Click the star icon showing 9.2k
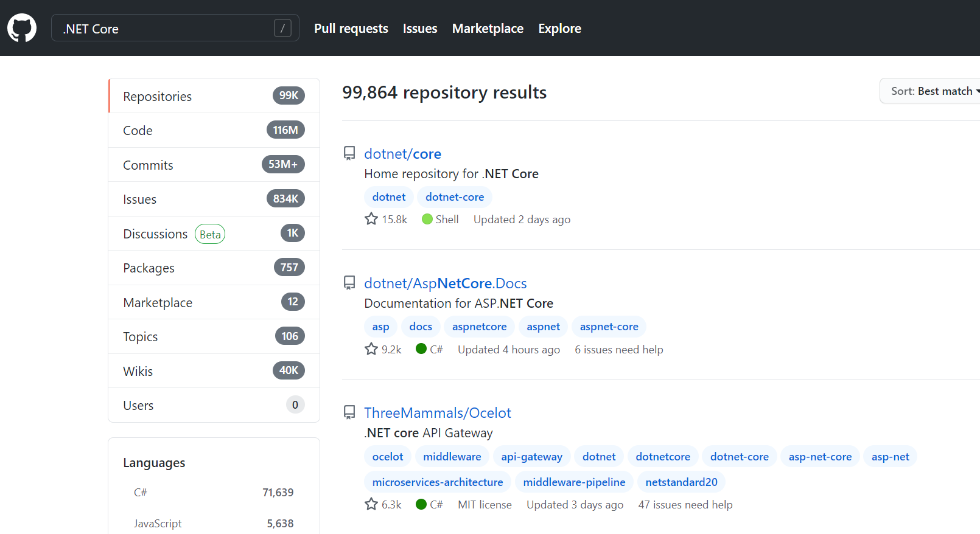Image resolution: width=980 pixels, height=534 pixels. 371,349
